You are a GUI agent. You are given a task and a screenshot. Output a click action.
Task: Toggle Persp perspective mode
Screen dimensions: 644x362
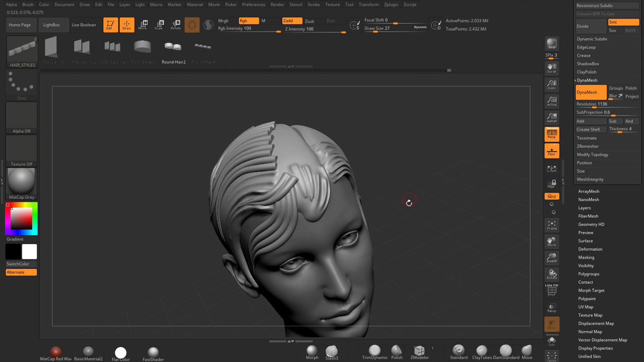(x=552, y=134)
